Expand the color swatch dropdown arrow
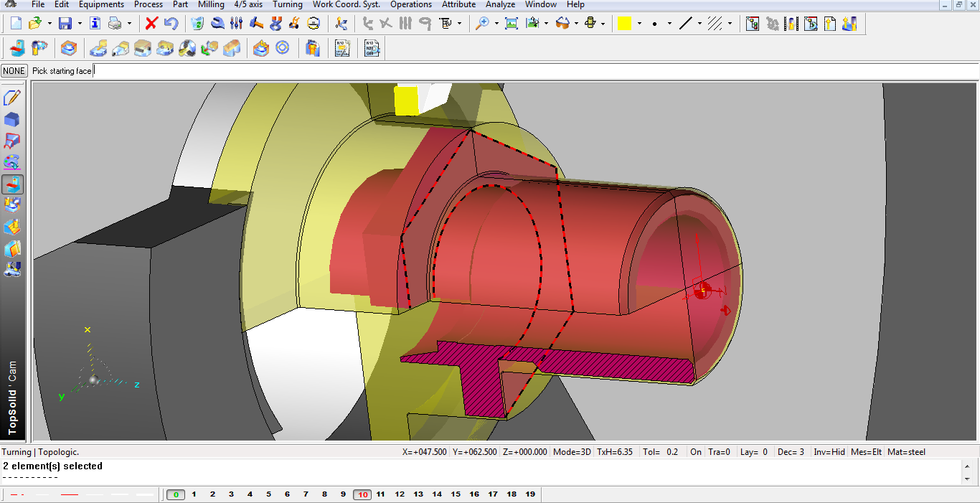The height and width of the screenshot is (503, 980). (x=639, y=24)
